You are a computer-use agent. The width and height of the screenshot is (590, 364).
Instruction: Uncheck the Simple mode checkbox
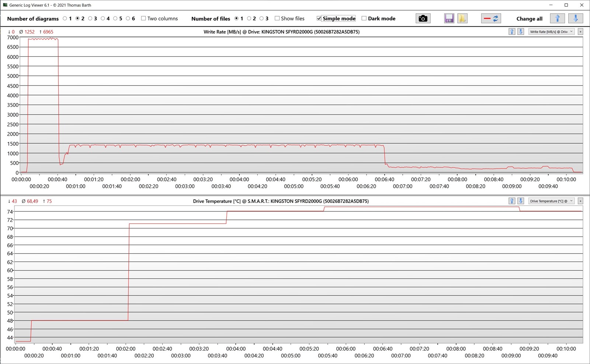point(319,18)
